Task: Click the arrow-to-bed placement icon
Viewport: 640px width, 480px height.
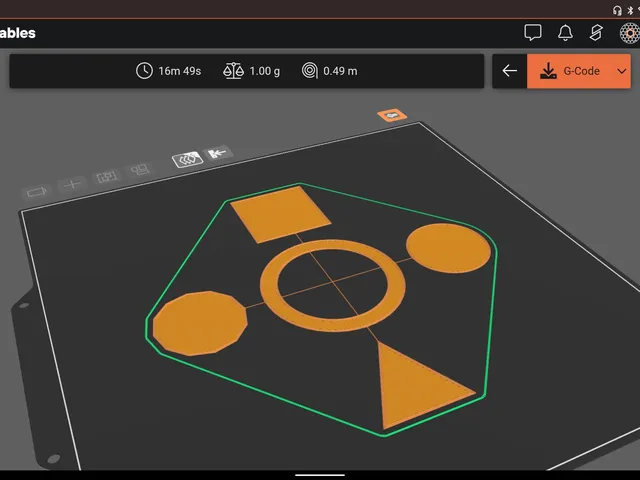Action: tap(218, 153)
